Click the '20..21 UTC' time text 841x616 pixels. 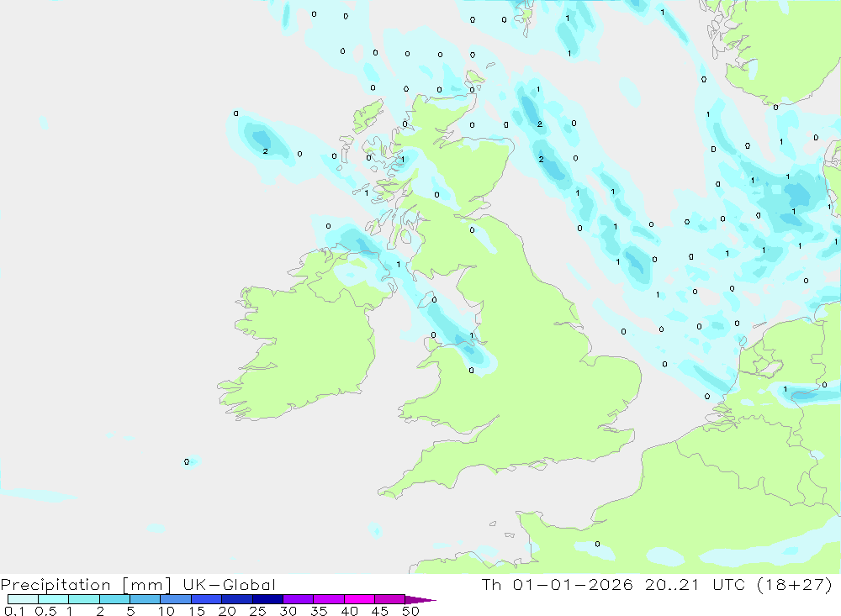(x=696, y=584)
